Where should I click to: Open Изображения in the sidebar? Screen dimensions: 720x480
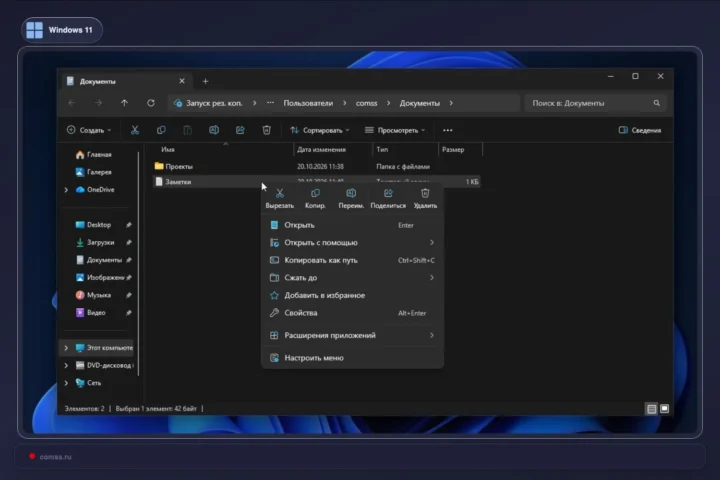point(100,277)
